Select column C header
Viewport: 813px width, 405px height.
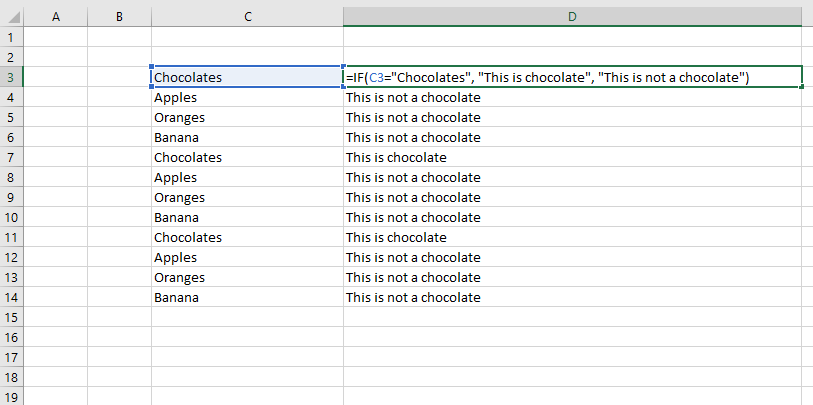[x=246, y=17]
